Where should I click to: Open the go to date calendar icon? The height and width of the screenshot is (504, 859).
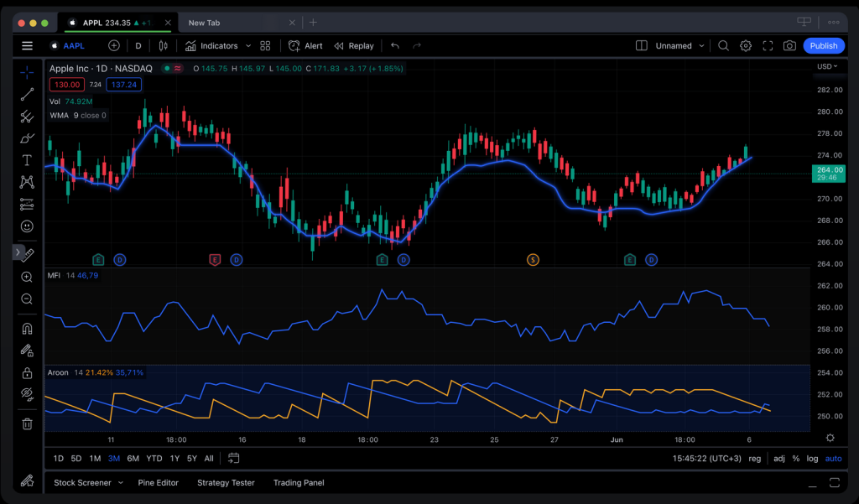pyautogui.click(x=233, y=458)
